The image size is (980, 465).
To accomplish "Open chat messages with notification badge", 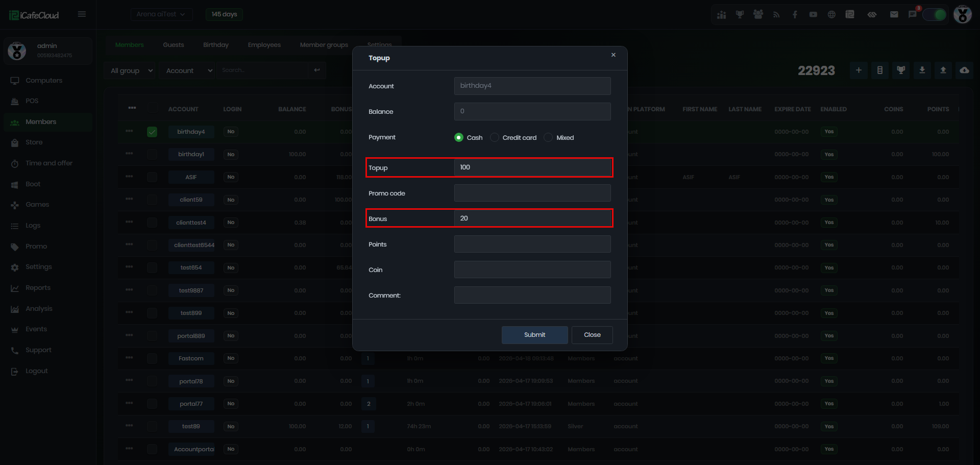I will click(913, 14).
